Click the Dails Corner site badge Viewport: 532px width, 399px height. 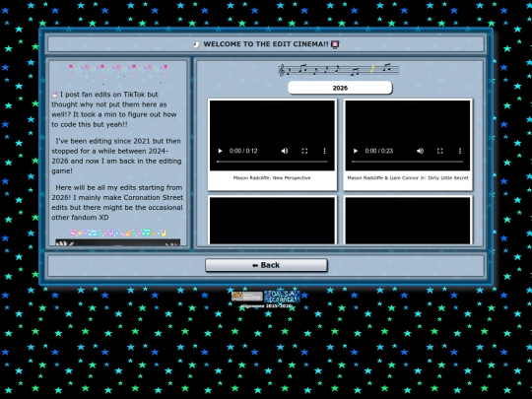point(282,297)
